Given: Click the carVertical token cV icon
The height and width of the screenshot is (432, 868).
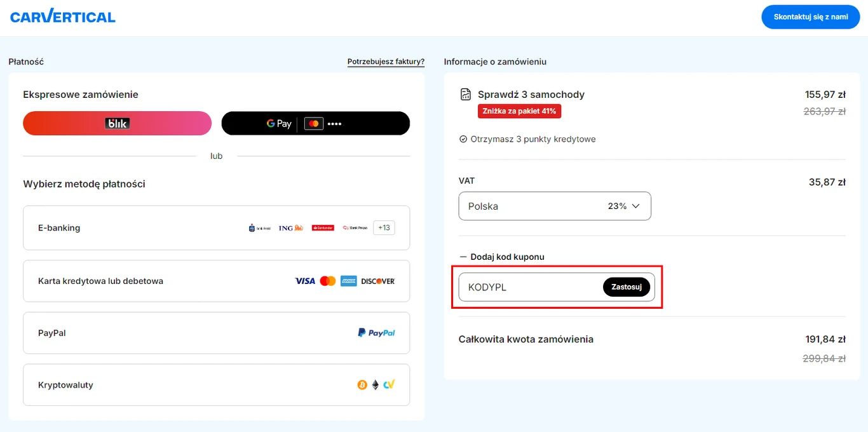Looking at the screenshot, I should click(389, 384).
